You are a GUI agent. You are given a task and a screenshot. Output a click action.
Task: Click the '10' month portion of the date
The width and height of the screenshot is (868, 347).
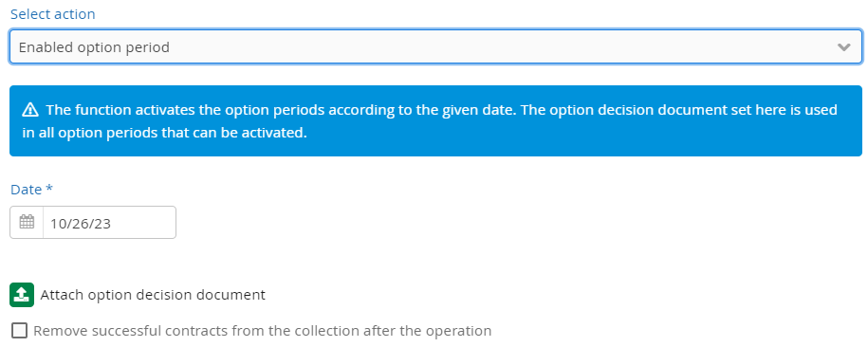[58, 224]
